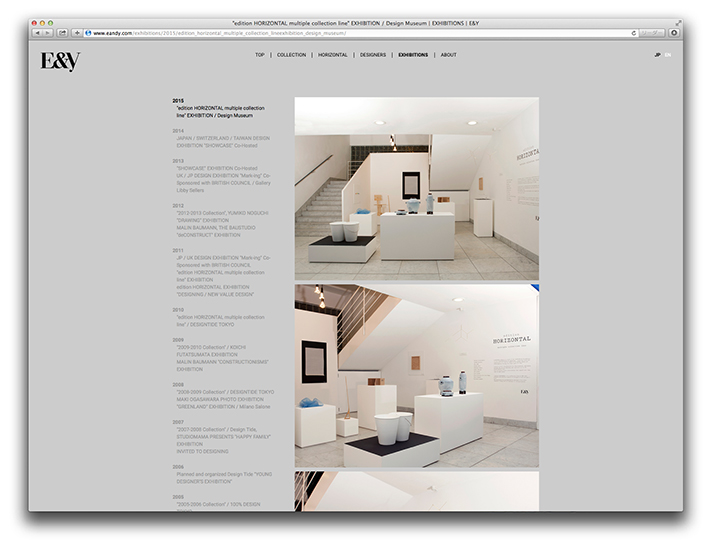Open MAKI OGASAWARA PHOTO EXHIBITION link

(x=220, y=398)
